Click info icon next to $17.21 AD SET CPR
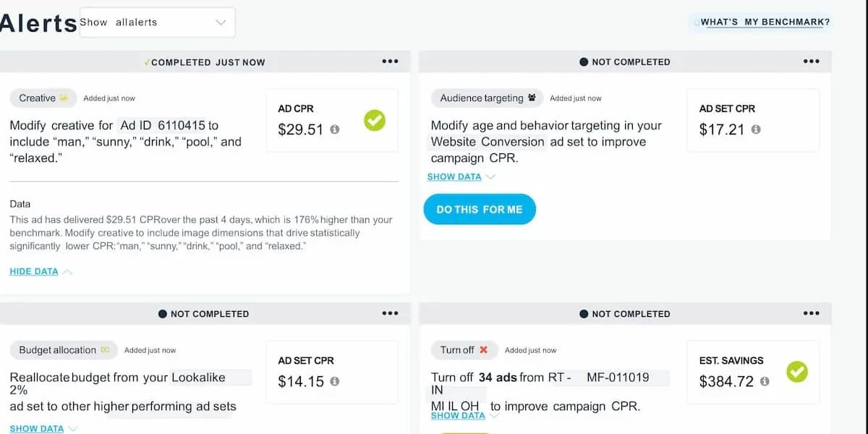 click(x=756, y=129)
